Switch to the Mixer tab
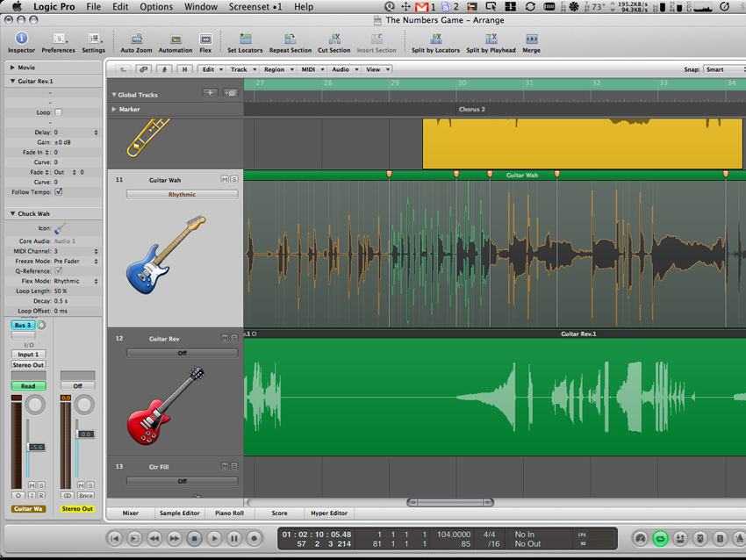 tap(131, 513)
